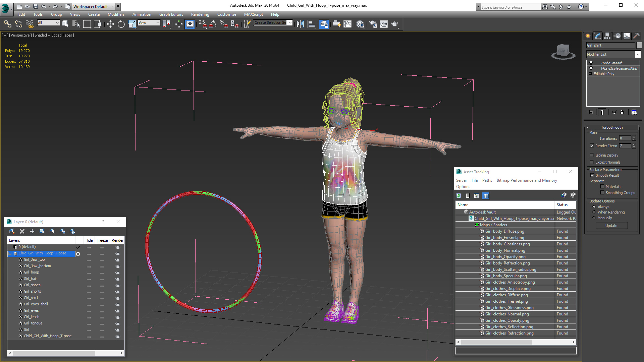Switch Asset Tracking to table view icon

[x=486, y=196]
